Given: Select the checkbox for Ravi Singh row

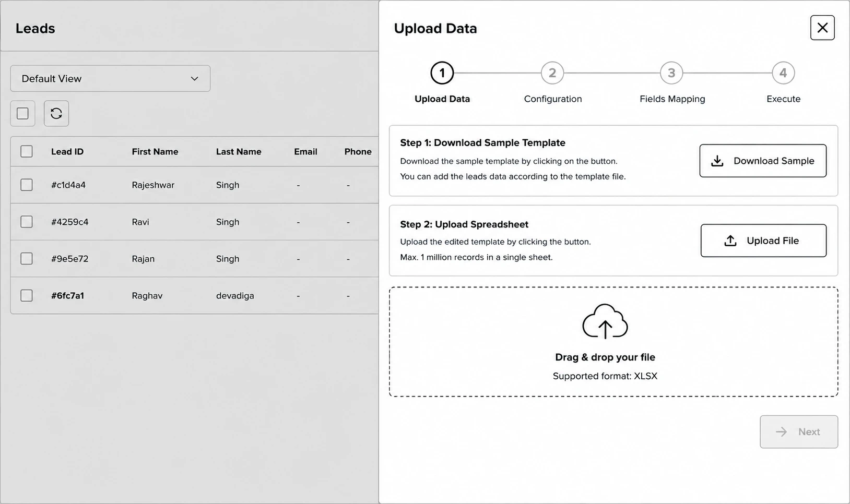Looking at the screenshot, I should [27, 222].
